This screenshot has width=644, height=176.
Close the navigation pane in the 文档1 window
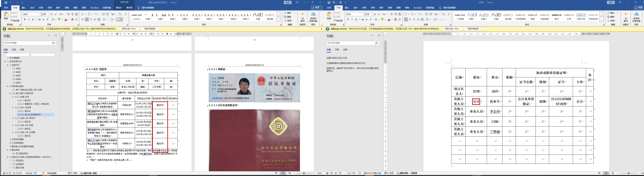coord(379,36)
